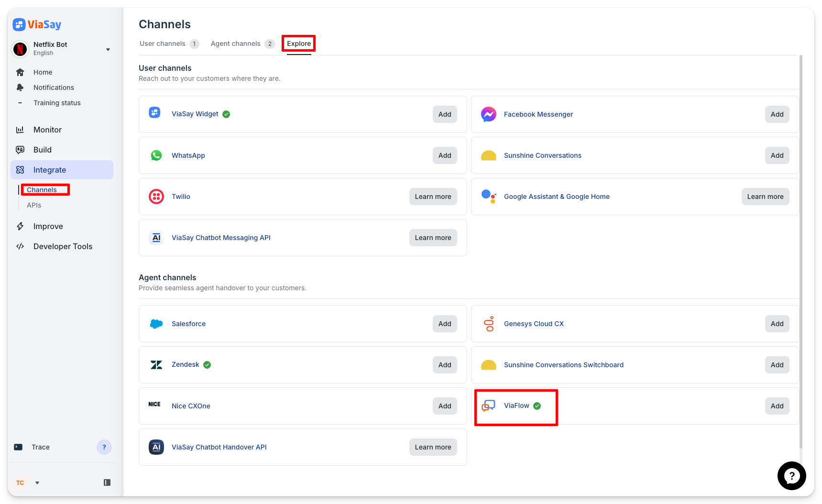The width and height of the screenshot is (822, 504).
Task: Click the ViaSay Chatbot Handover API icon
Action: tap(156, 447)
